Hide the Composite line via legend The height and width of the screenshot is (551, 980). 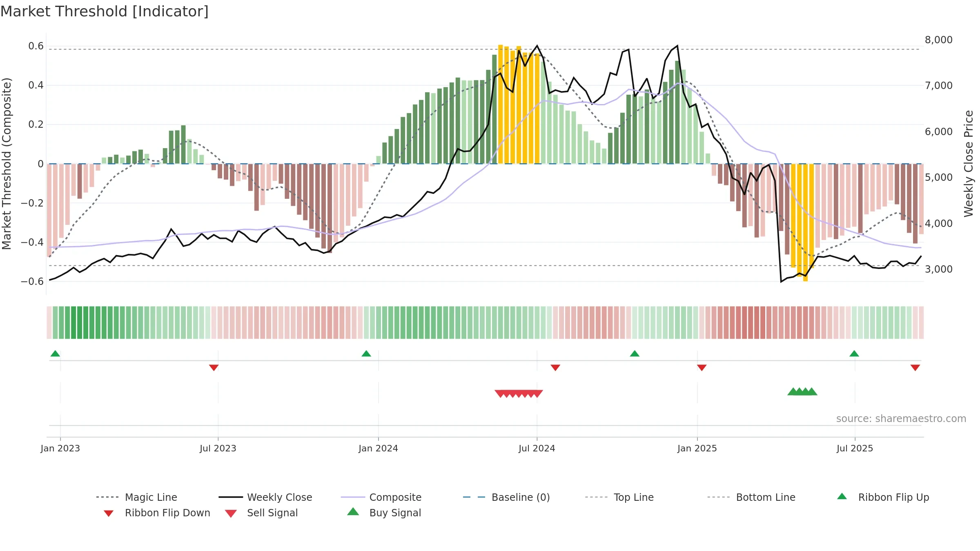click(381, 497)
